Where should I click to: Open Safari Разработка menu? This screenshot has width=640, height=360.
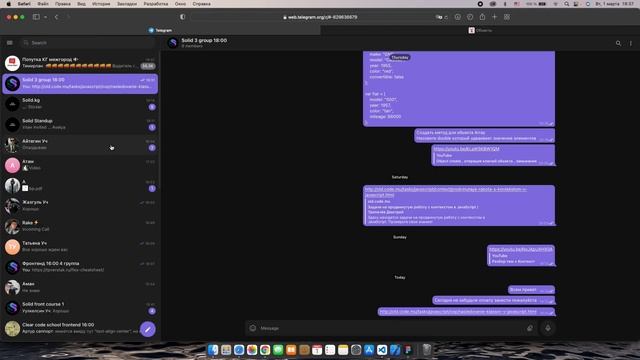(156, 4)
